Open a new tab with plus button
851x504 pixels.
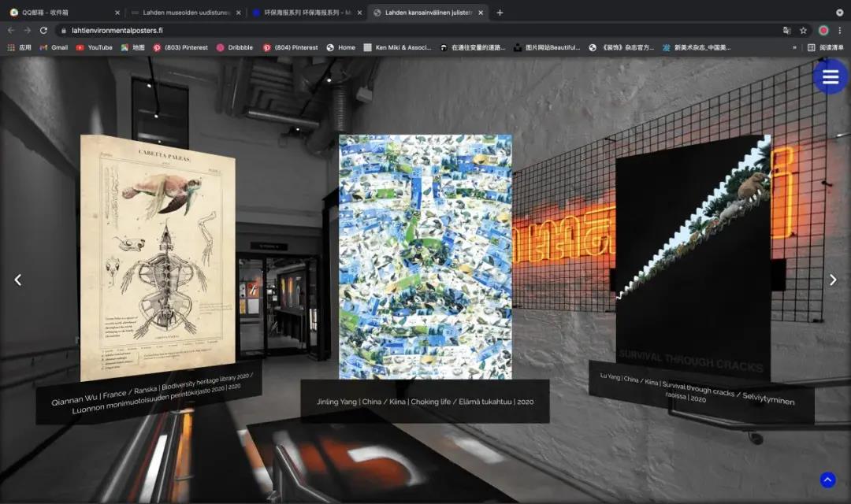pyautogui.click(x=500, y=13)
